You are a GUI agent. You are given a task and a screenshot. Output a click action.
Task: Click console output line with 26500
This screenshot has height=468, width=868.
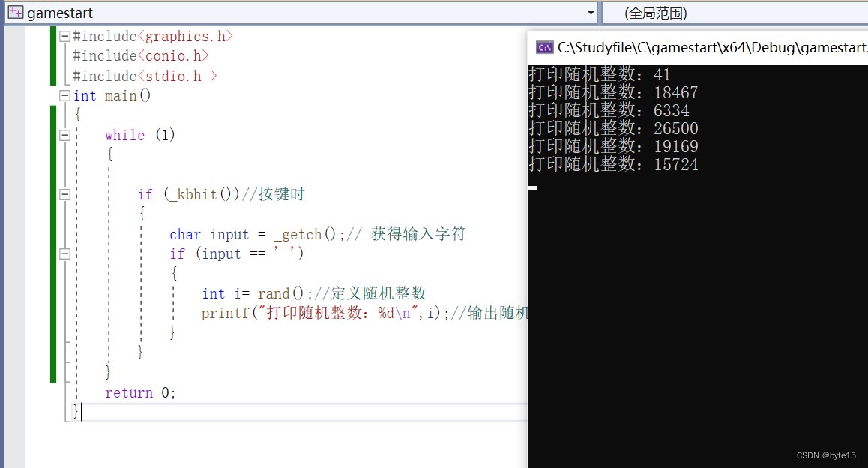coord(613,128)
